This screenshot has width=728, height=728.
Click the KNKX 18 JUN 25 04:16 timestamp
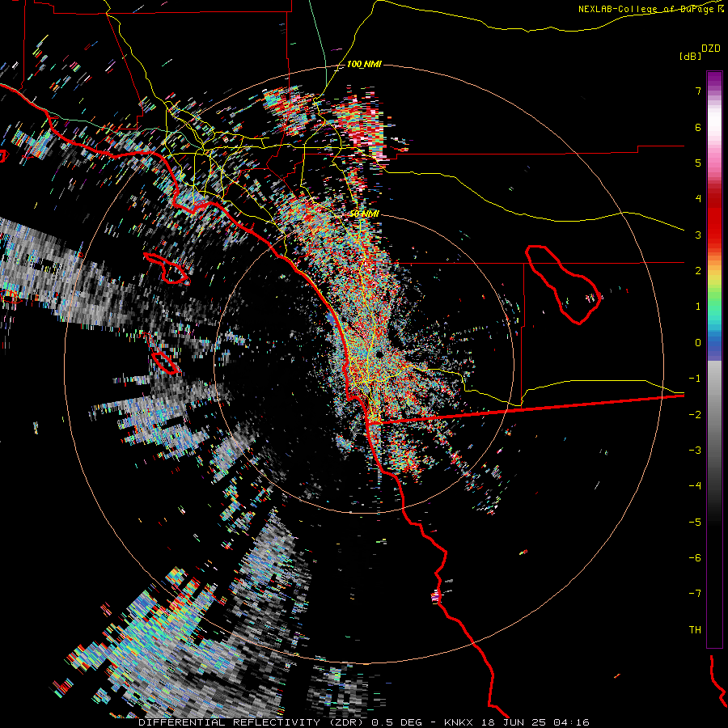pyautogui.click(x=517, y=722)
